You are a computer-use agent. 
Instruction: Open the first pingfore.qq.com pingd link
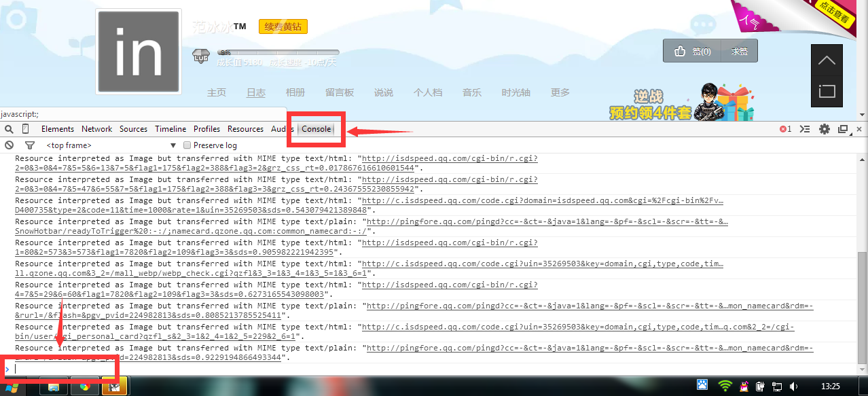pos(547,221)
